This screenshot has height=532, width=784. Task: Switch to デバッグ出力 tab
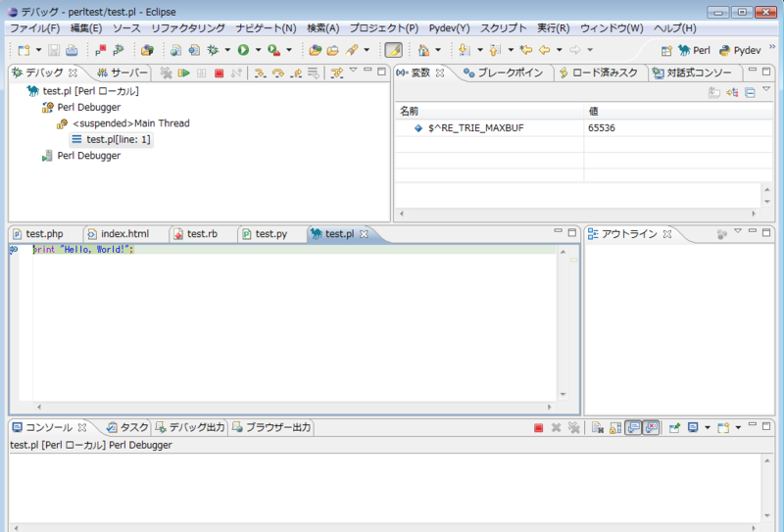[190, 427]
